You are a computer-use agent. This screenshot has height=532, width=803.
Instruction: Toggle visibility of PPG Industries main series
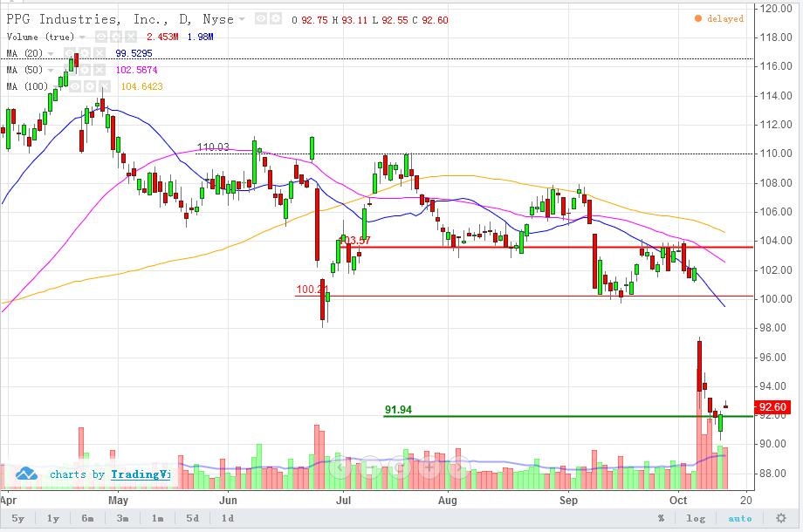click(261, 19)
